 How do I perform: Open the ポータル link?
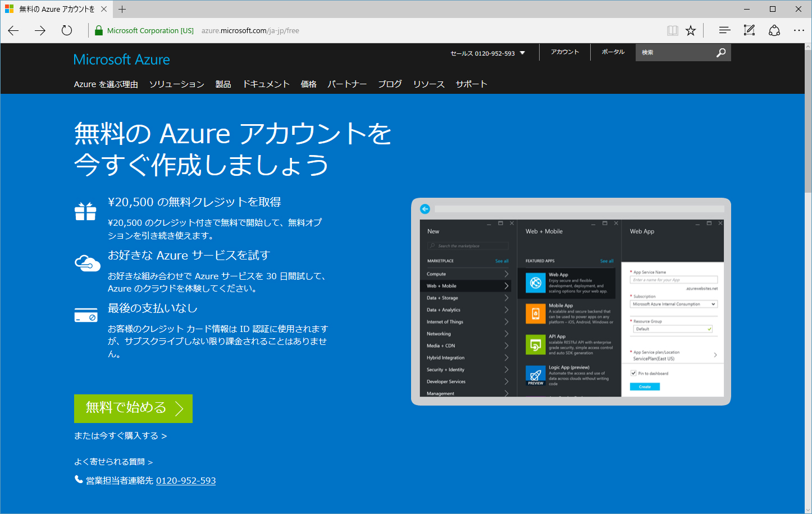613,52
